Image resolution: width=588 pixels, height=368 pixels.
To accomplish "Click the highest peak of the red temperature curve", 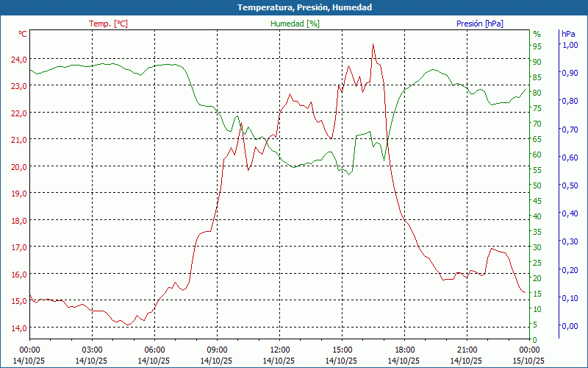I will point(373,44).
